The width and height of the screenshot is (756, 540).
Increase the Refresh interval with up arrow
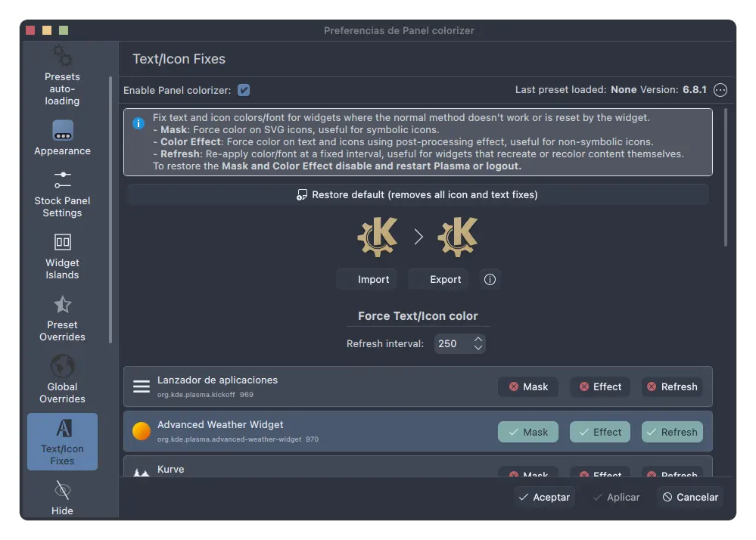click(478, 340)
